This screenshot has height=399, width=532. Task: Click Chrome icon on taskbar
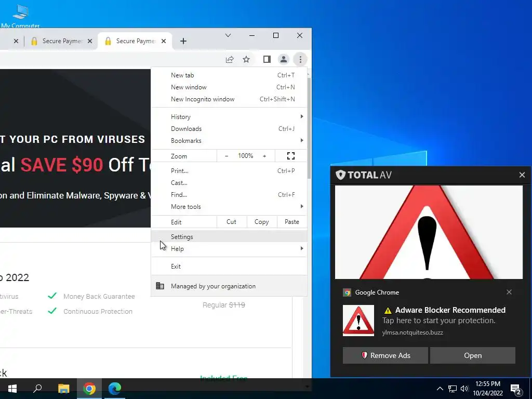click(x=89, y=389)
